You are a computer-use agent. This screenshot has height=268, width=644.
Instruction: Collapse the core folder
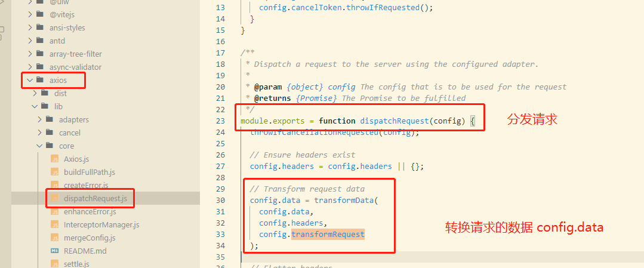[39, 146]
